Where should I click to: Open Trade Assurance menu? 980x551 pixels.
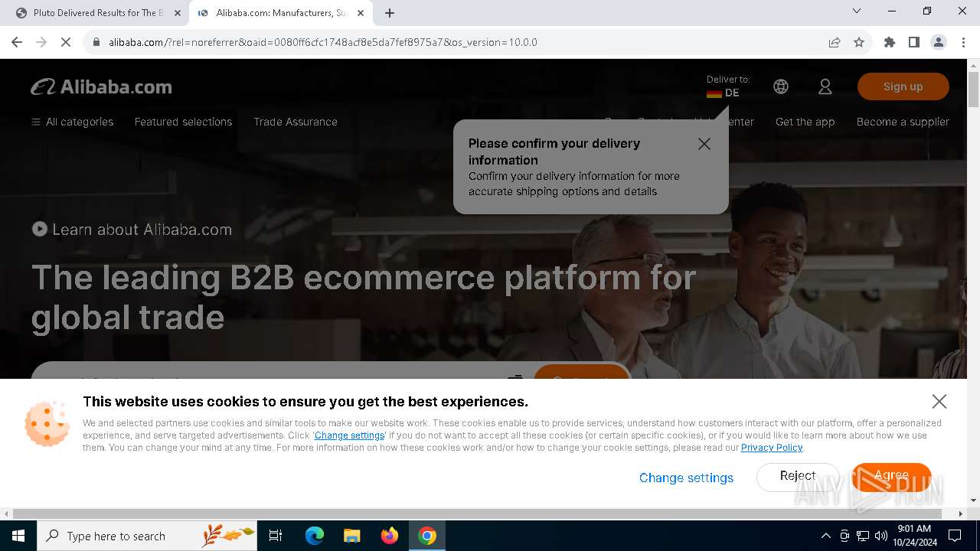(x=296, y=122)
